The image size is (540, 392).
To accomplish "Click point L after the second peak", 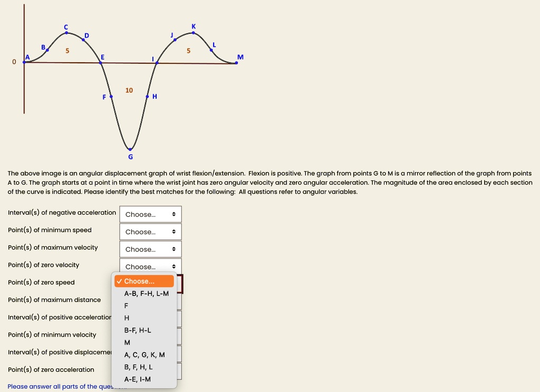I will (x=211, y=50).
